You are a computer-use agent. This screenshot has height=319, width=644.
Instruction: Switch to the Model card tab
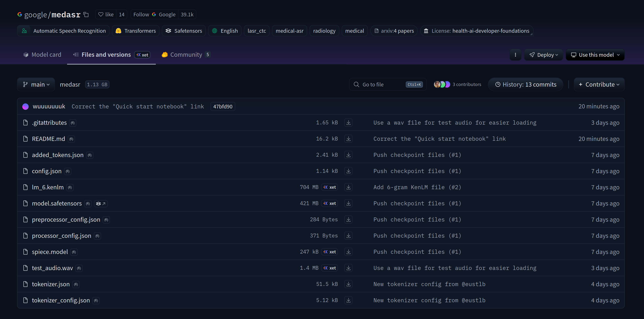pyautogui.click(x=42, y=55)
